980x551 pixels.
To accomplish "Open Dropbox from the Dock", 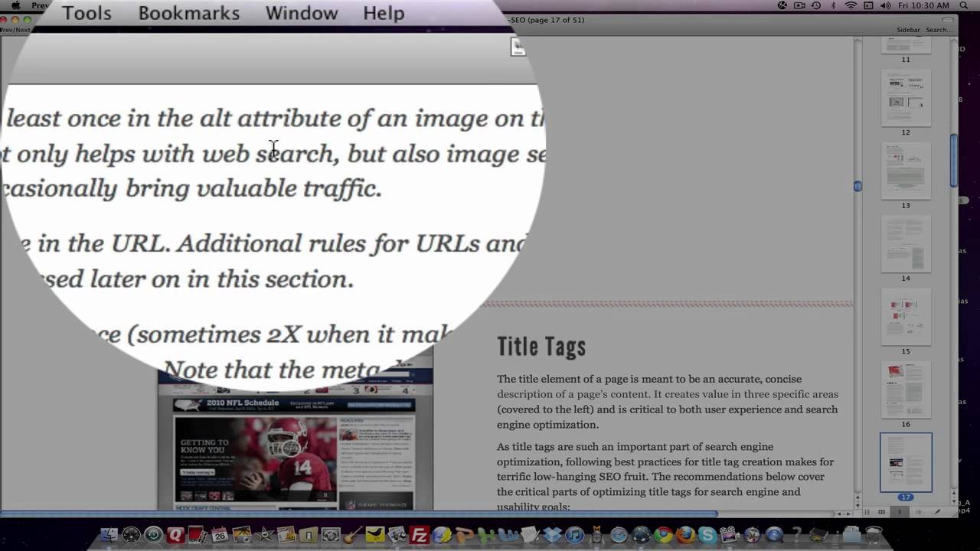I will pos(553,535).
